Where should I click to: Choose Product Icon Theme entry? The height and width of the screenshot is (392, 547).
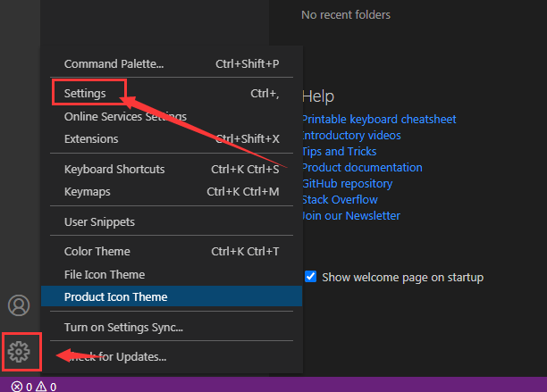115,296
